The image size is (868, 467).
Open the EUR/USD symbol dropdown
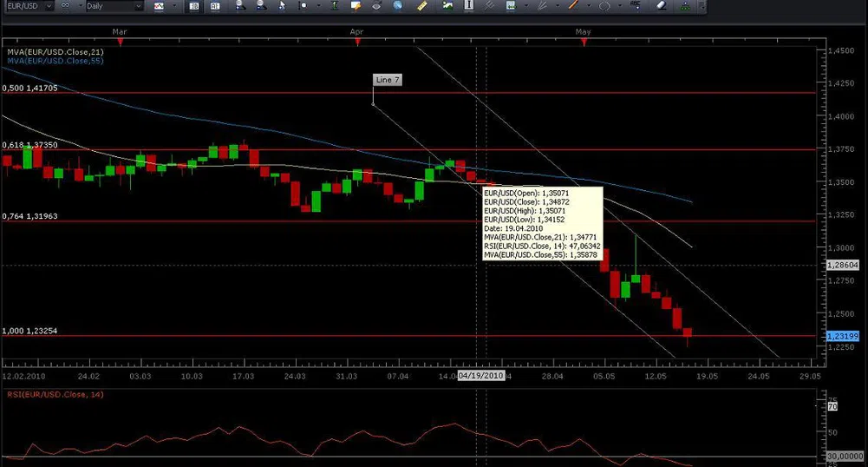[x=47, y=5]
